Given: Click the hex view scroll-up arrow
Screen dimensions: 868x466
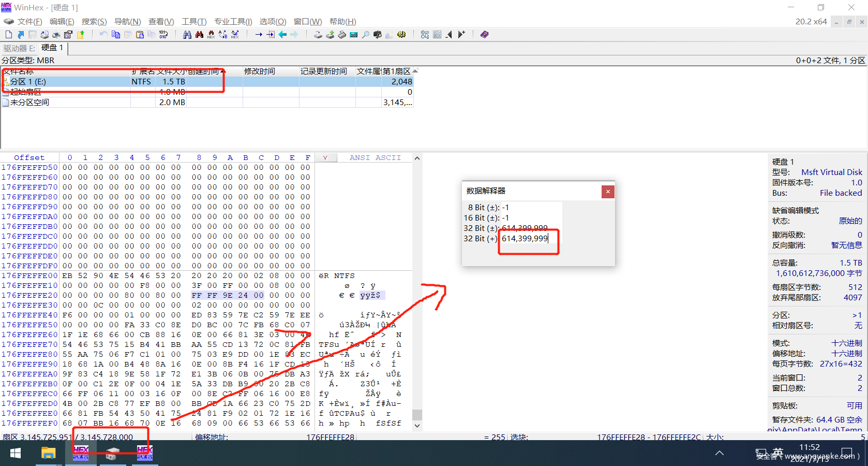Looking at the screenshot, I should (417, 158).
